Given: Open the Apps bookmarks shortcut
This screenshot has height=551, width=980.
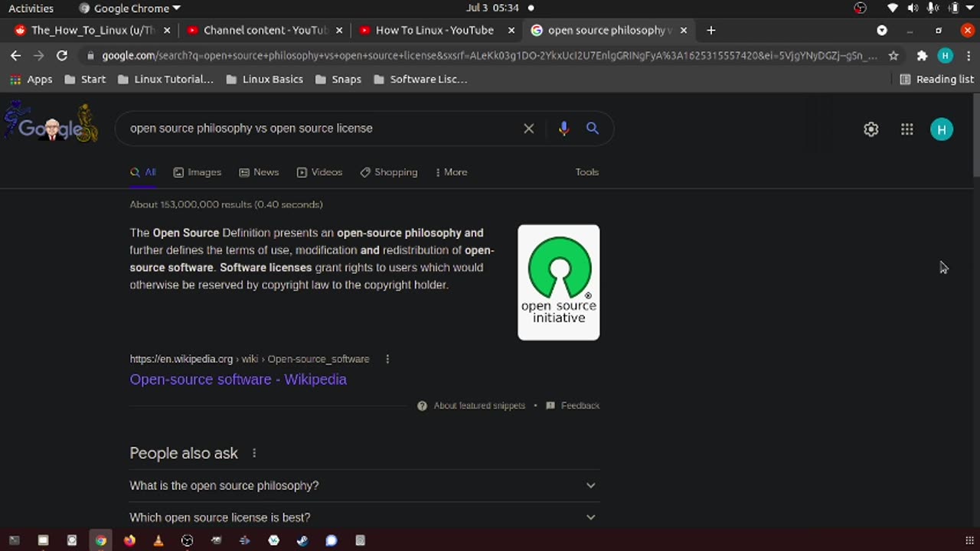Looking at the screenshot, I should tap(31, 79).
